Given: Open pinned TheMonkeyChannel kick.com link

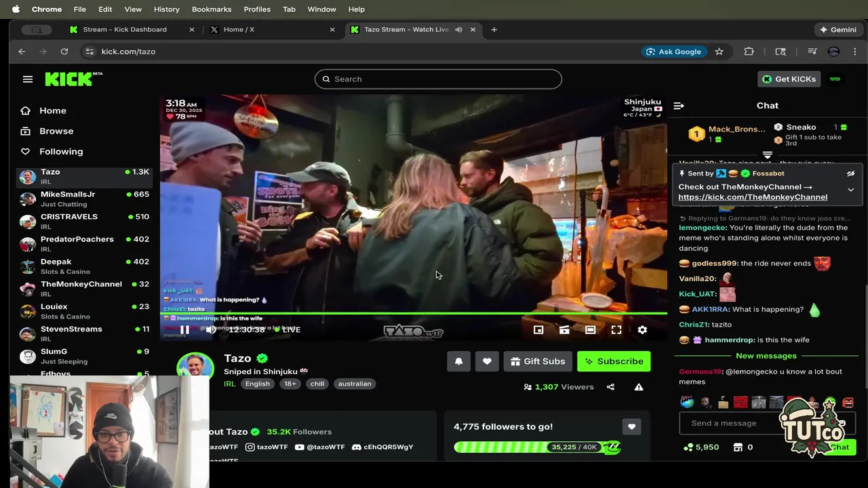Looking at the screenshot, I should pos(753,197).
